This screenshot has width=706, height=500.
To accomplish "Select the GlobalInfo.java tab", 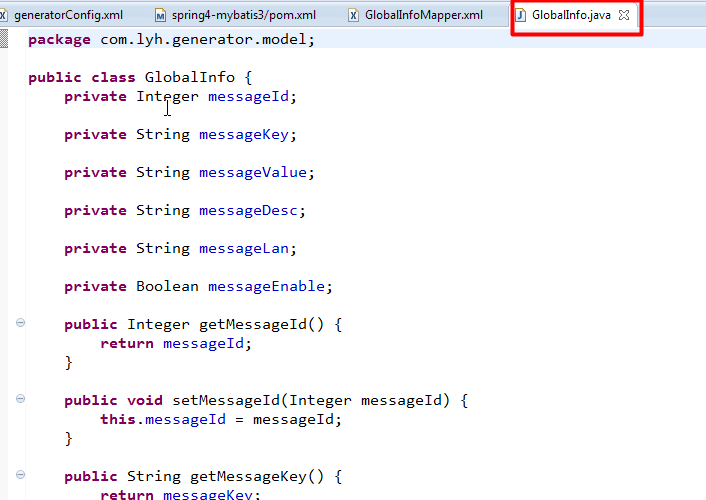I will 570,15.
